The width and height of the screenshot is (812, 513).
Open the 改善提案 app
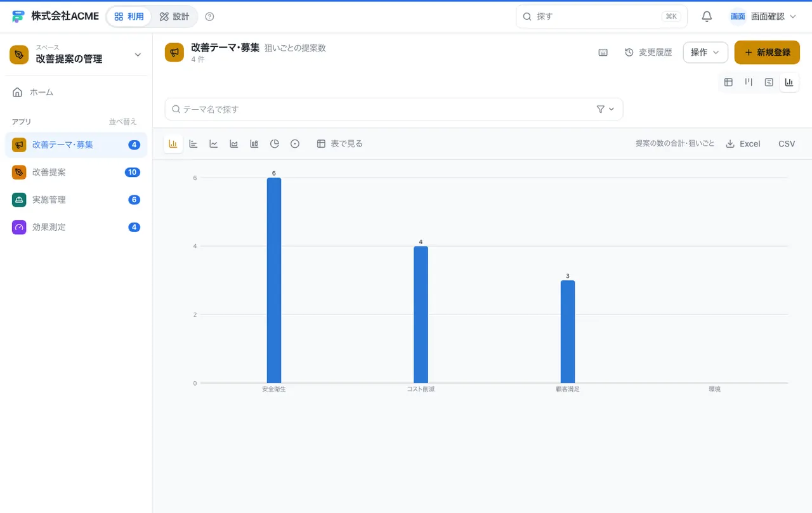76,172
